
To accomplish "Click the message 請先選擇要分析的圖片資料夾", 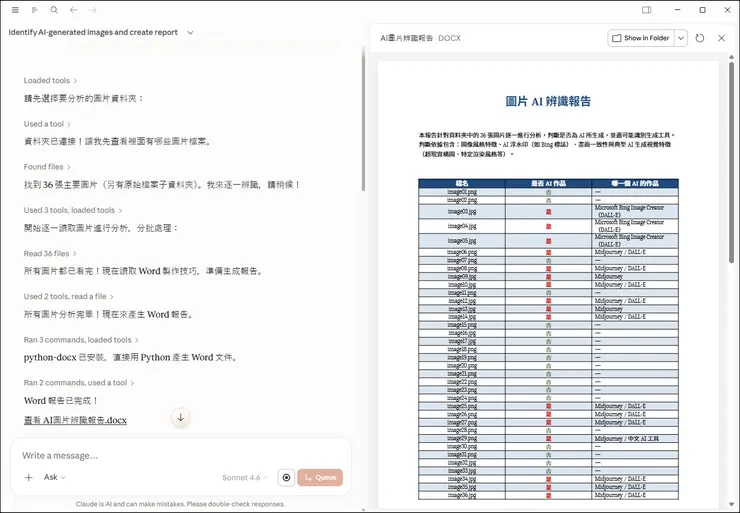I will point(84,98).
